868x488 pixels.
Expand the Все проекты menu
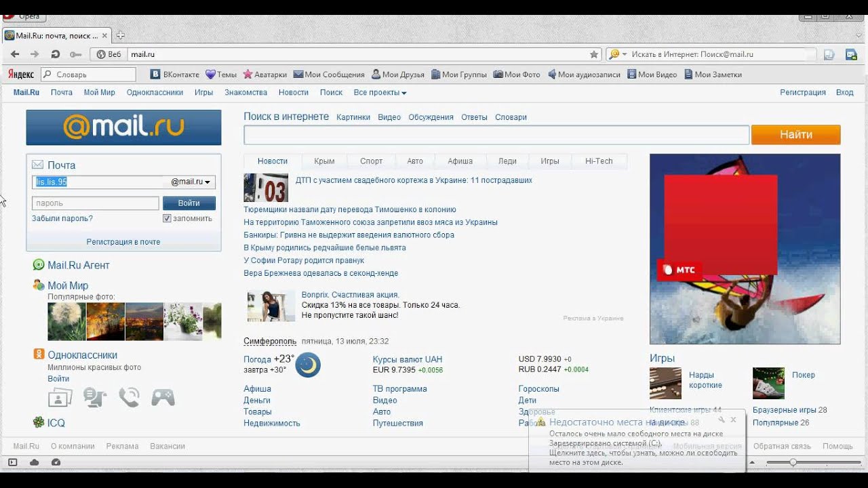click(380, 92)
